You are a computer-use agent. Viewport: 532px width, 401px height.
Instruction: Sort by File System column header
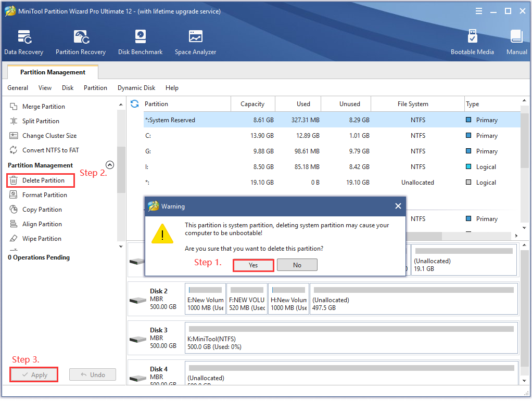click(417, 105)
